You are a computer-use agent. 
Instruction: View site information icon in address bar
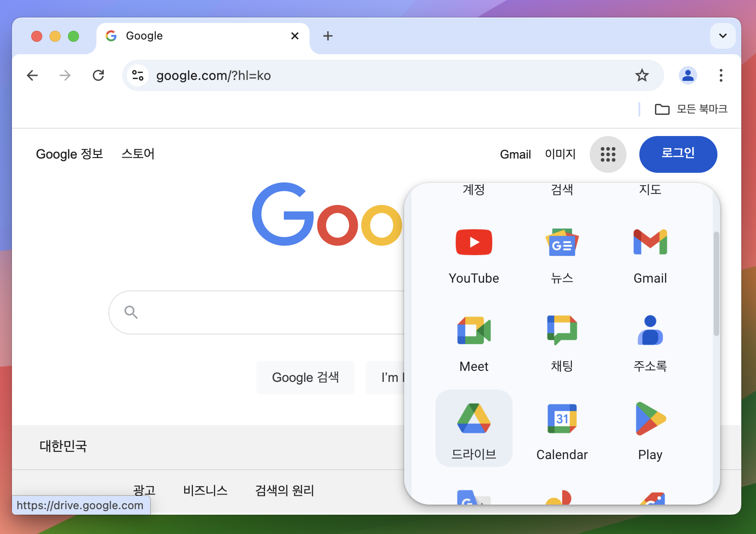[x=137, y=75]
